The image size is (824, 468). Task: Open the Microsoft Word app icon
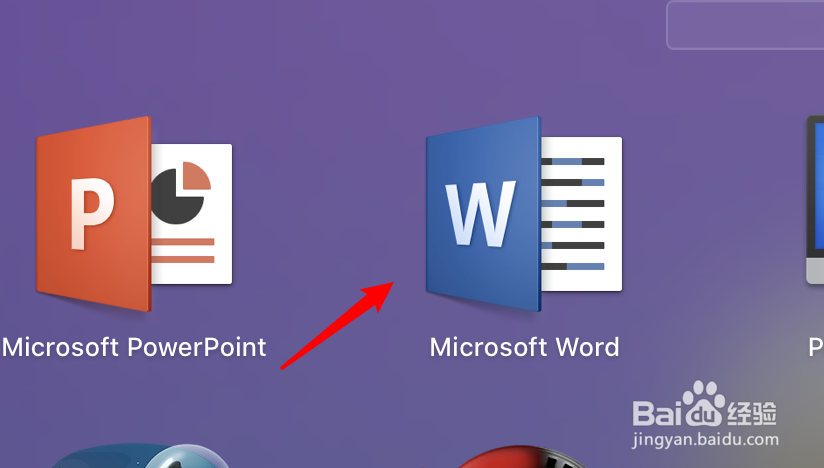(524, 214)
